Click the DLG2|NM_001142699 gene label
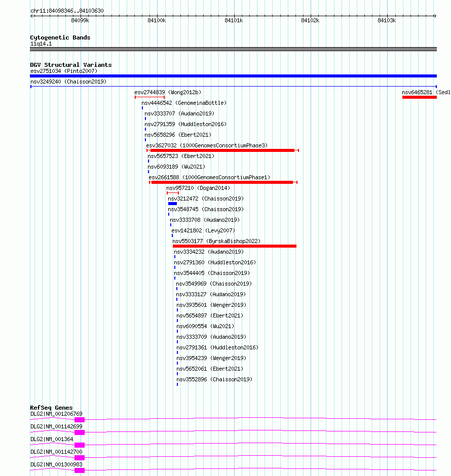 coord(56,426)
